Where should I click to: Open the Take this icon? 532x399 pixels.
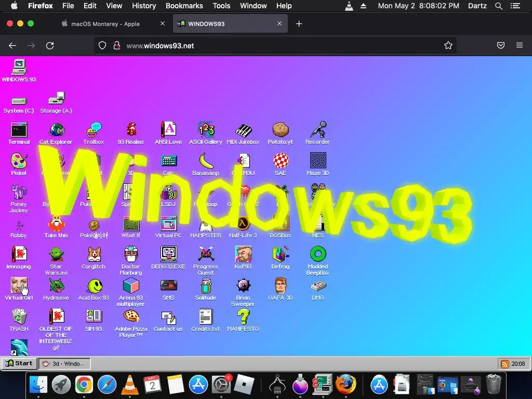tap(56, 223)
